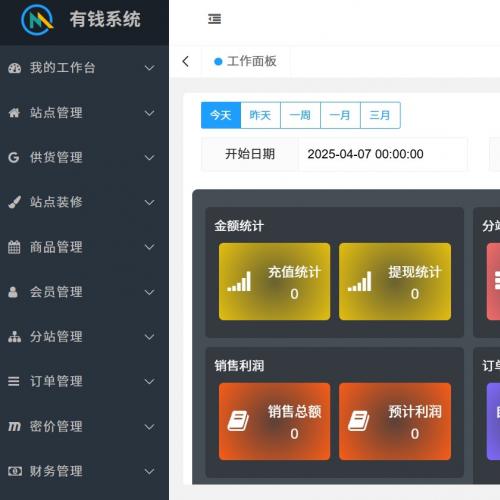Expand the 分站管理 menu chevron
The image size is (500, 500).
149,337
